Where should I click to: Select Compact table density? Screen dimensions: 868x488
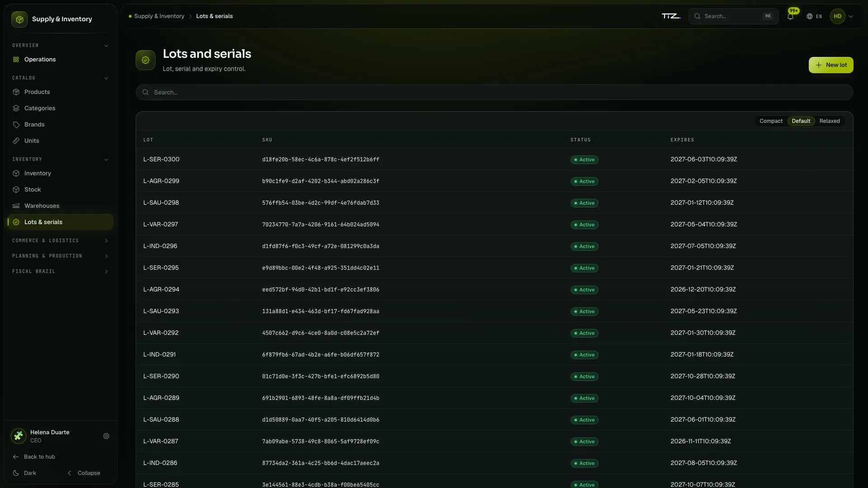click(x=771, y=121)
